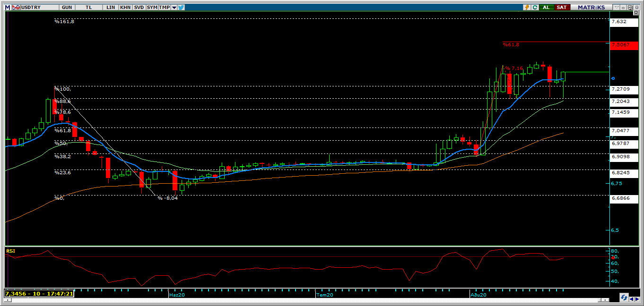The width and height of the screenshot is (644, 306).
Task: Click the MATRIKS logo button
Action: (x=592, y=8)
